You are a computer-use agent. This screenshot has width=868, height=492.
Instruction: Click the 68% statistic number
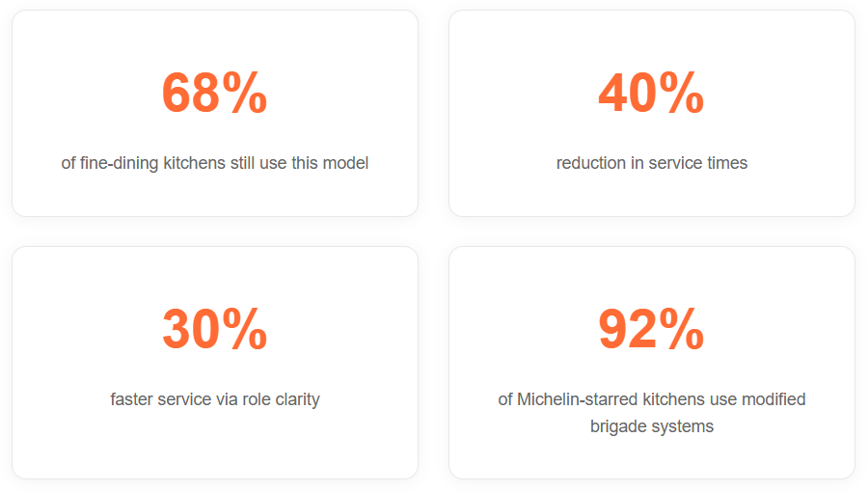(215, 93)
